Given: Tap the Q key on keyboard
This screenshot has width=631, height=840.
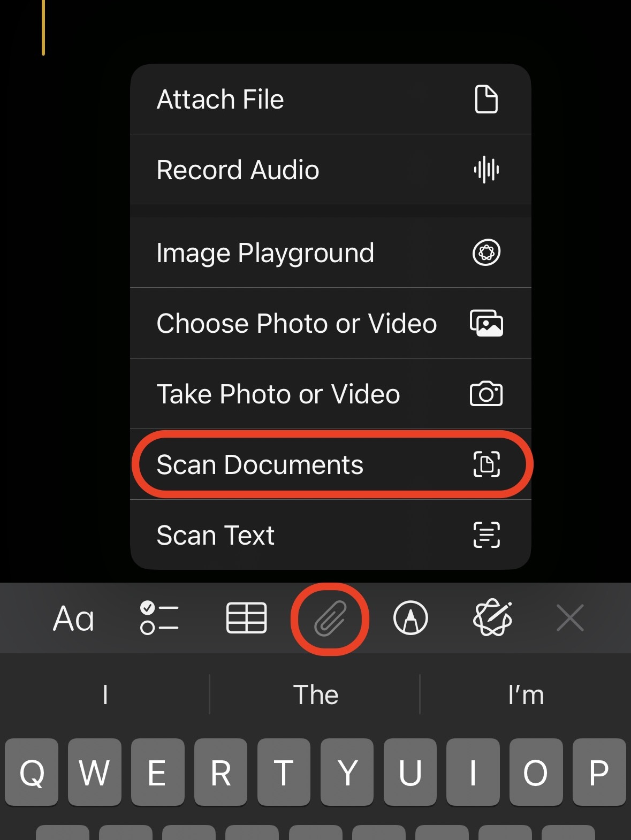Looking at the screenshot, I should click(x=32, y=772).
